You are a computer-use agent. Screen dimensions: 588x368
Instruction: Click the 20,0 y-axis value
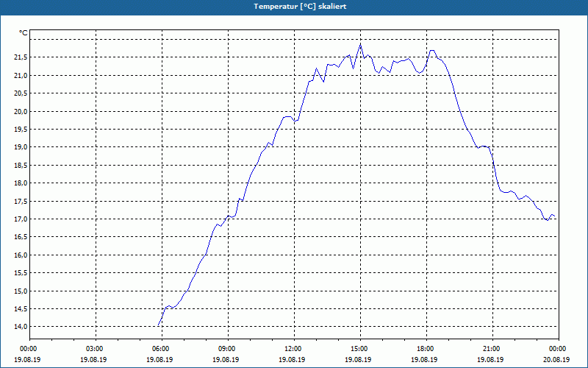pyautogui.click(x=21, y=112)
